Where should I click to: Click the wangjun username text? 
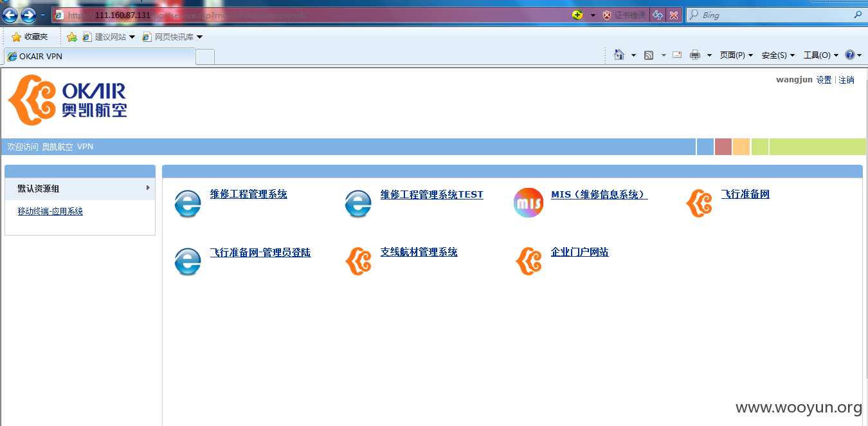click(794, 80)
